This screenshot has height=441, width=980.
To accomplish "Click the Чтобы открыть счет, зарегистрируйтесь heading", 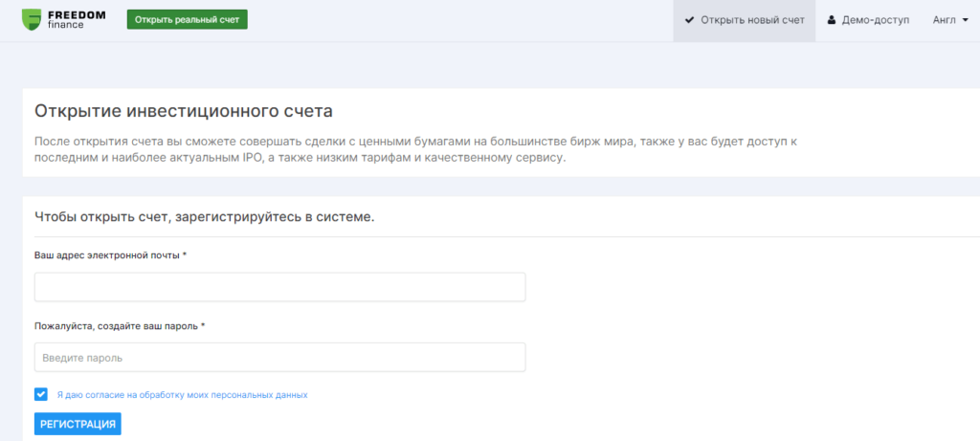I will tap(205, 218).
